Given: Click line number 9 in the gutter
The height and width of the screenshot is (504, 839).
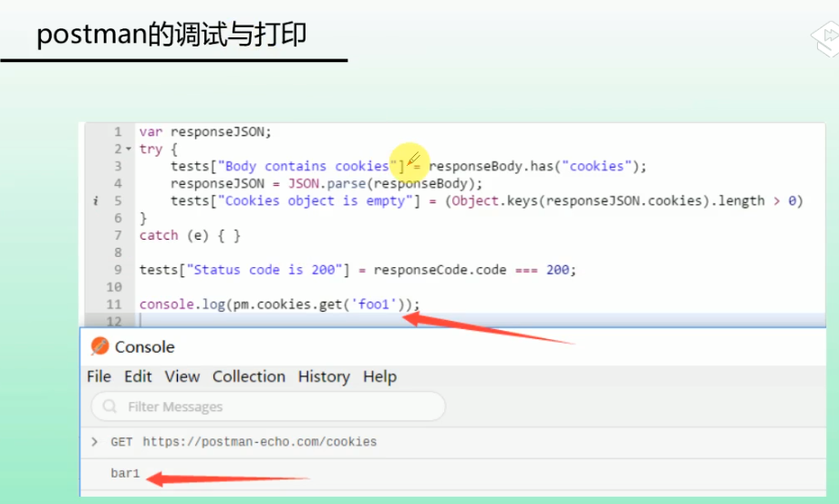Looking at the screenshot, I should (x=118, y=270).
